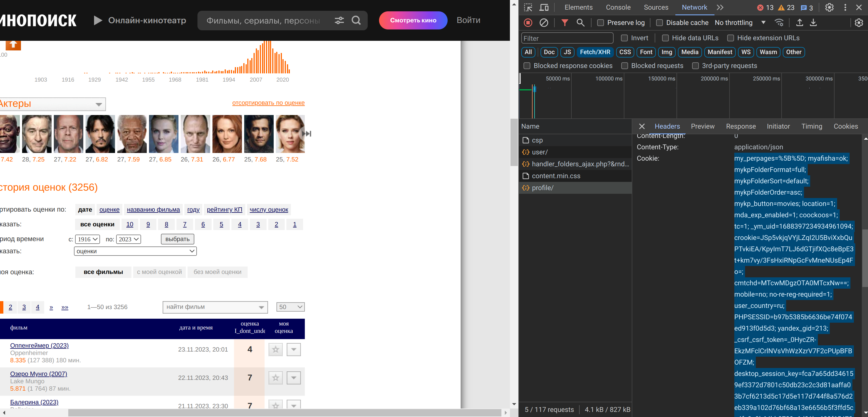Check Blocked response cookies

click(x=527, y=66)
